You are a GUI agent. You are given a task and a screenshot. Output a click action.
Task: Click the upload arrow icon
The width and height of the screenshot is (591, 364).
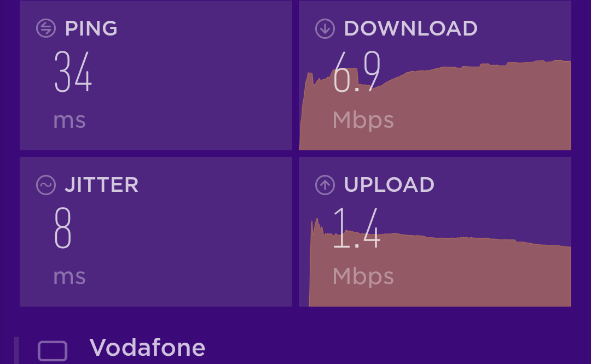325,185
